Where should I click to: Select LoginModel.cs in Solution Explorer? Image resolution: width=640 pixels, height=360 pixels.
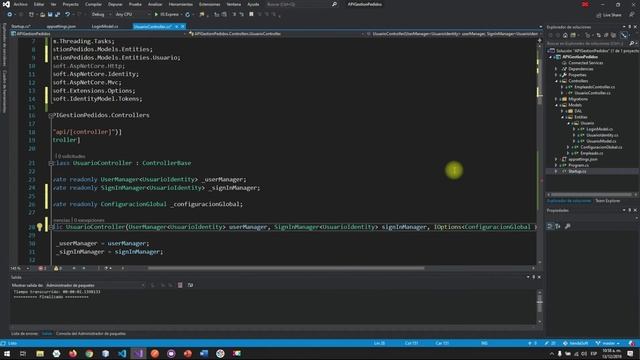pyautogui.click(x=599, y=129)
